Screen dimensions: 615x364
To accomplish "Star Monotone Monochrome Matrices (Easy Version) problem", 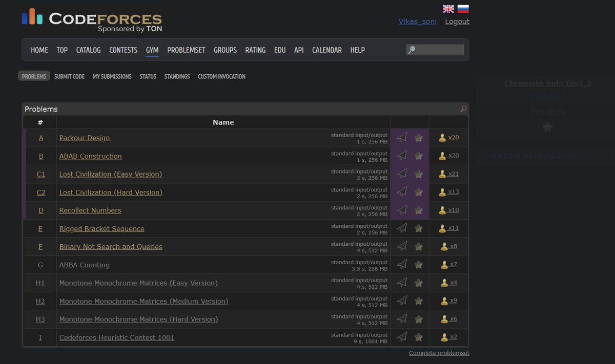I will click(419, 283).
